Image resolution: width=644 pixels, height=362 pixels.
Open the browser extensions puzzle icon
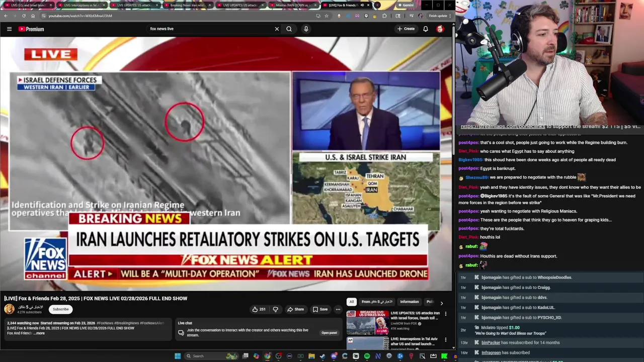coord(384,16)
